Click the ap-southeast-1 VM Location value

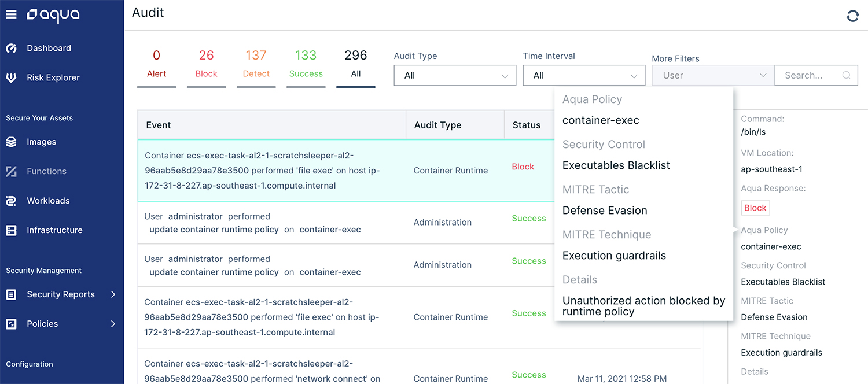(x=771, y=169)
